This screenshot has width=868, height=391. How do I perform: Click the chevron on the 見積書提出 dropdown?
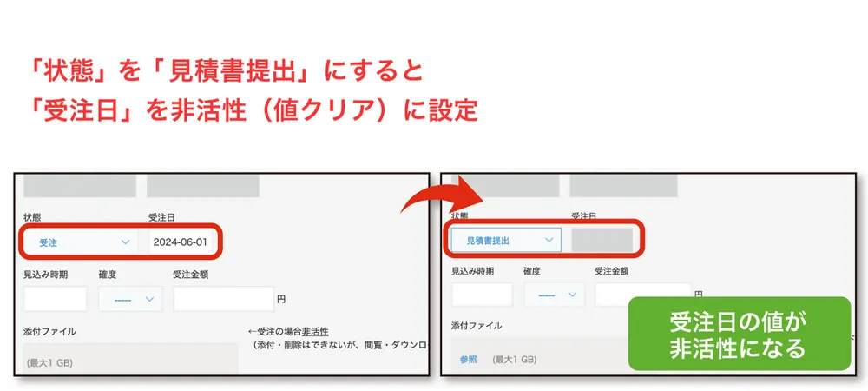click(x=549, y=240)
